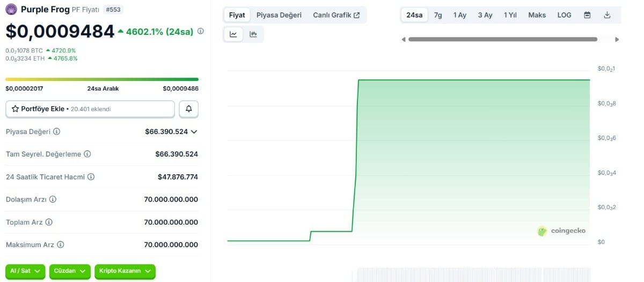Viewport: 644px width, 282px height.
Task: Click the price alert bell icon
Action: pyautogui.click(x=188, y=109)
